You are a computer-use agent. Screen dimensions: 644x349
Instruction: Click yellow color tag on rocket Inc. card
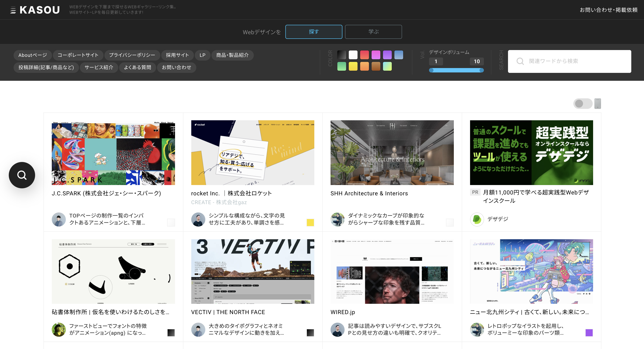(310, 222)
